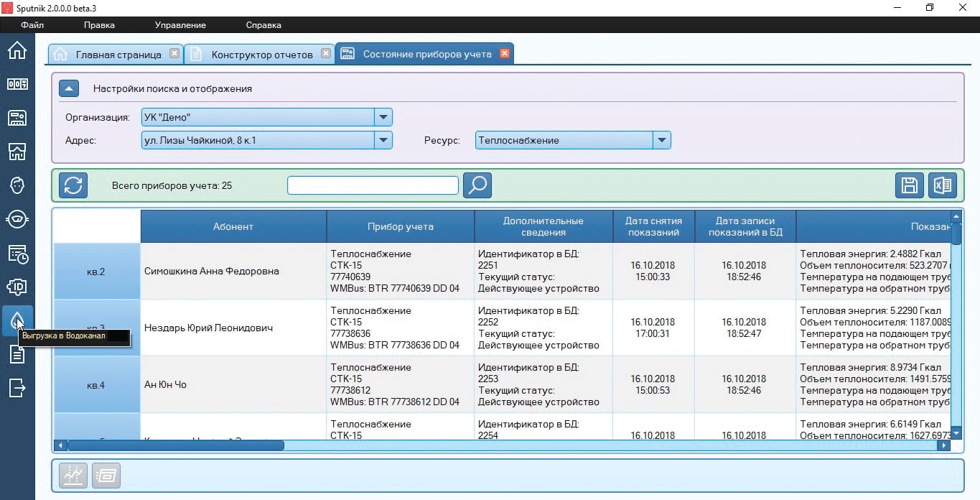Image resolution: width=980 pixels, height=500 pixels.
Task: Click the refresh button above the table
Action: pos(73,185)
